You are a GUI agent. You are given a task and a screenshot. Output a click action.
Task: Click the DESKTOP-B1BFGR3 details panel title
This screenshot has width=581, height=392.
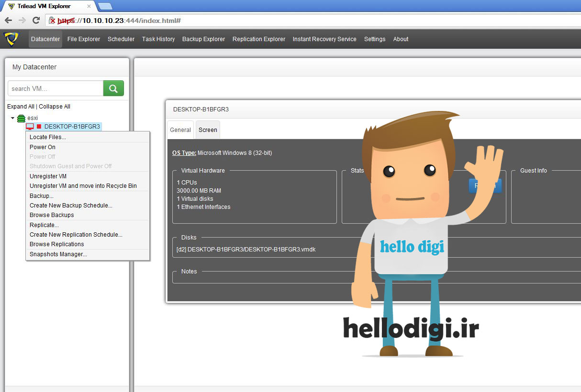click(x=201, y=109)
